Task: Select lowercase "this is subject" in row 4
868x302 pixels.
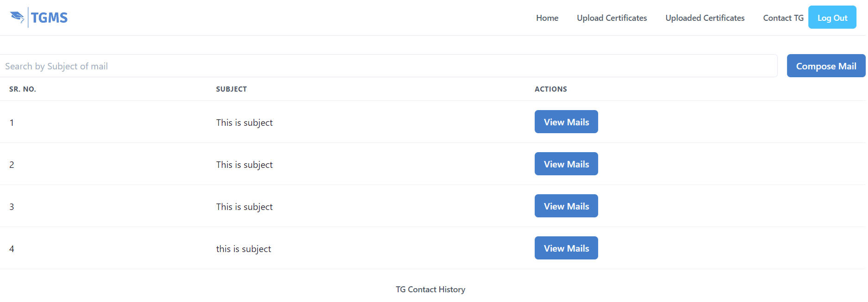Action: (244, 249)
